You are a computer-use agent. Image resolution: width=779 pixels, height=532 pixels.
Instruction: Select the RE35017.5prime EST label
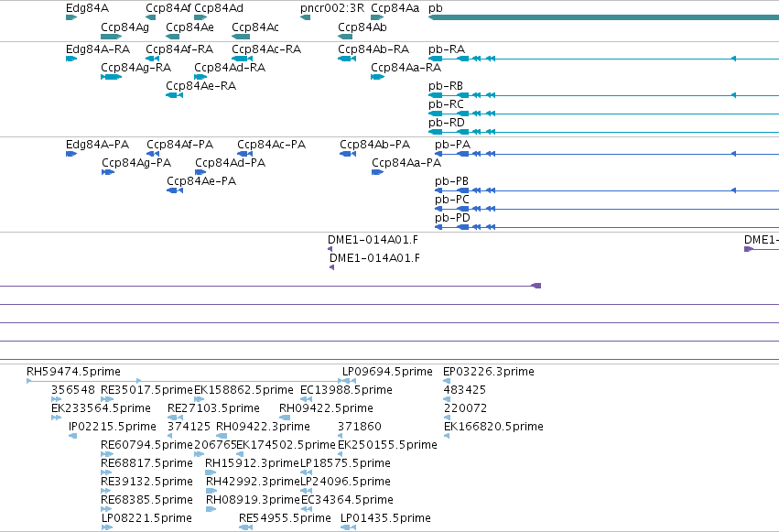[146, 390]
